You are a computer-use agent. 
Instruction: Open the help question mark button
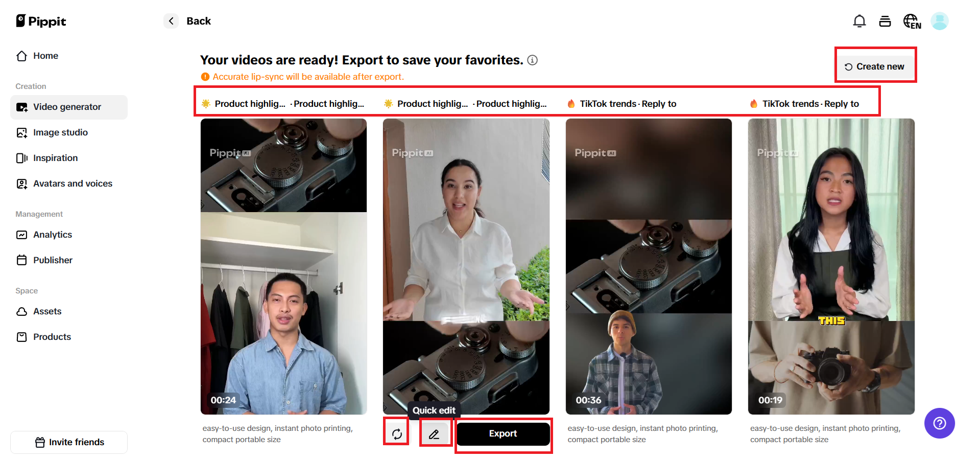point(940,423)
